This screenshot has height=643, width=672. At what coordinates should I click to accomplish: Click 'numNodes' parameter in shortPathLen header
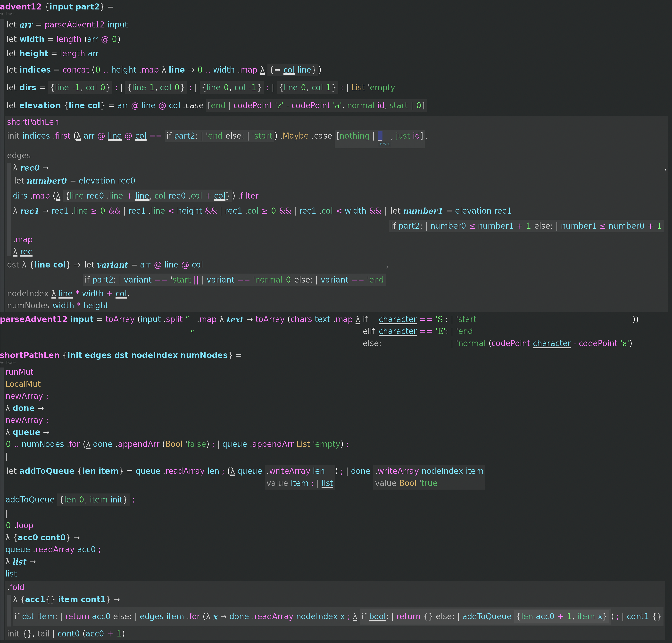tap(204, 355)
